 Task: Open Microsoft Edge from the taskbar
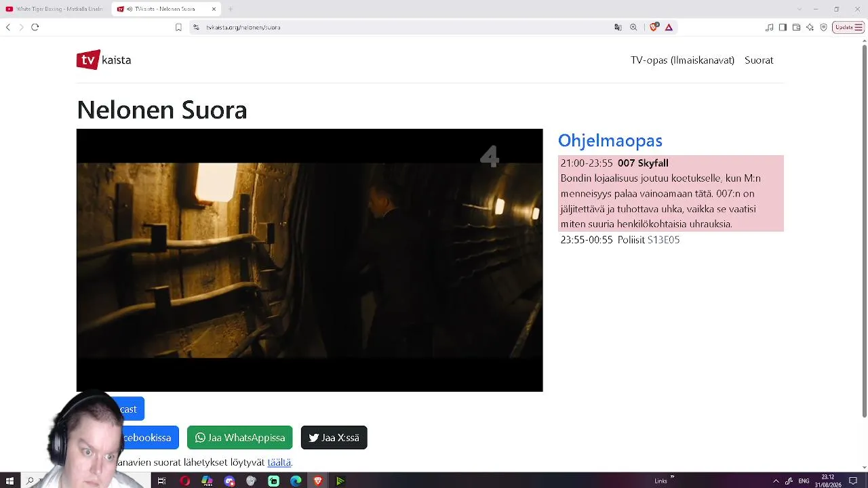pos(296,481)
